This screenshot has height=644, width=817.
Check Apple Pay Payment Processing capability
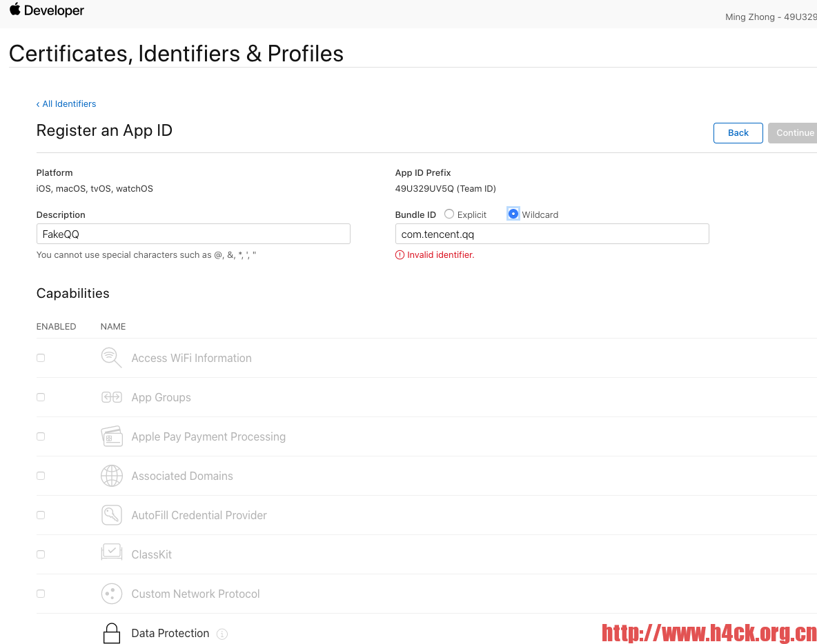[x=41, y=436]
